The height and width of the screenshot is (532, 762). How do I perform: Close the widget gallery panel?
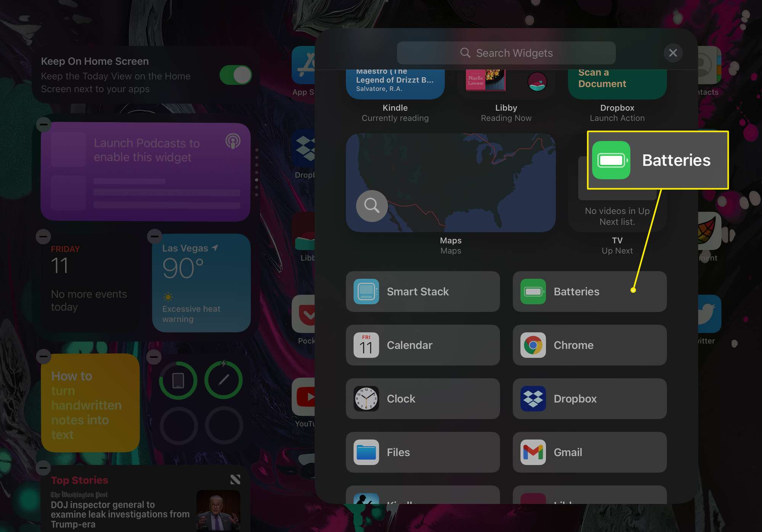pyautogui.click(x=673, y=53)
